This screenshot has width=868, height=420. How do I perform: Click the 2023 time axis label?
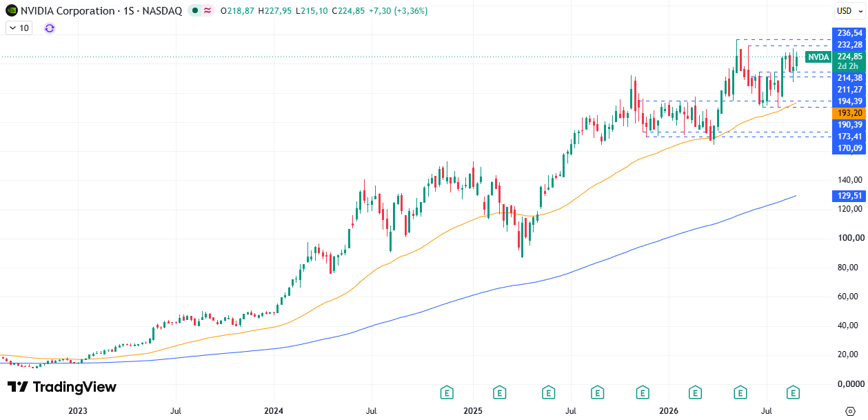(77, 411)
